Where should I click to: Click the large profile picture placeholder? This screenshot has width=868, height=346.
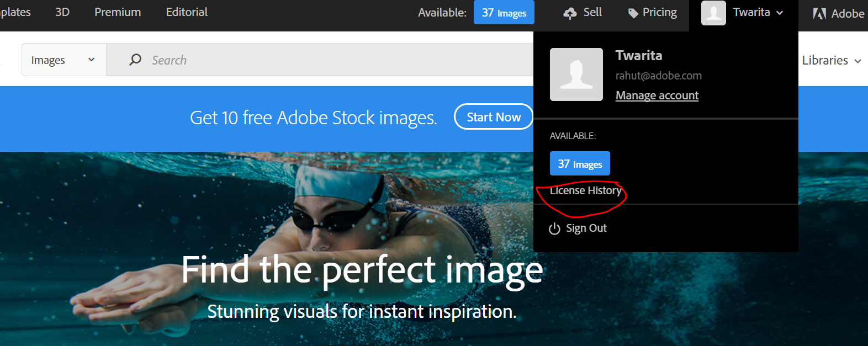pos(576,74)
